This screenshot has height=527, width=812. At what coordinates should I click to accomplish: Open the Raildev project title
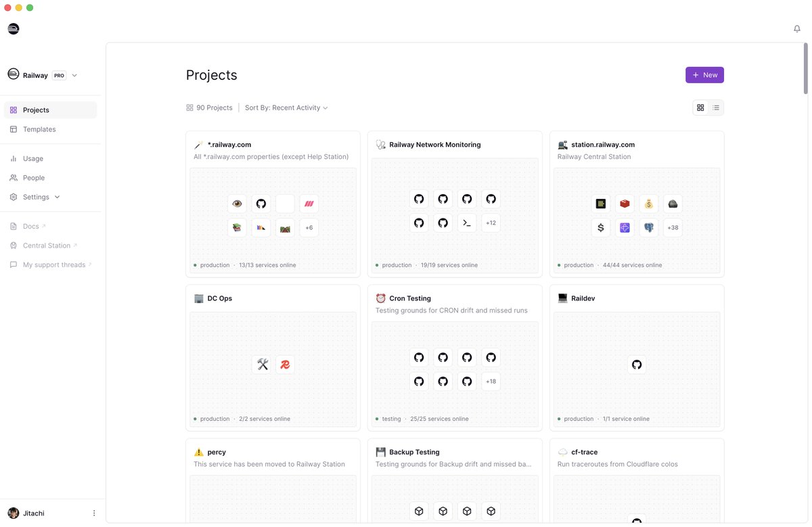pos(583,298)
